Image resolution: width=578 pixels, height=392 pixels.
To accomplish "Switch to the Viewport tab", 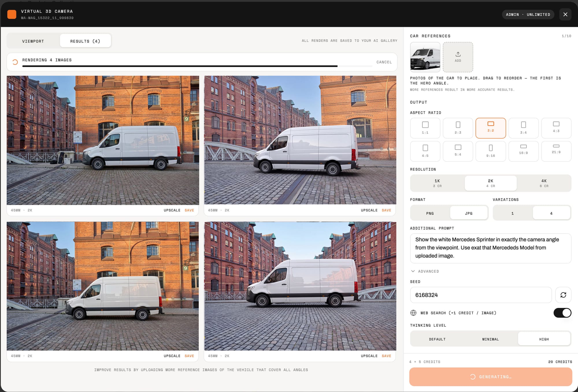I will coord(33,41).
